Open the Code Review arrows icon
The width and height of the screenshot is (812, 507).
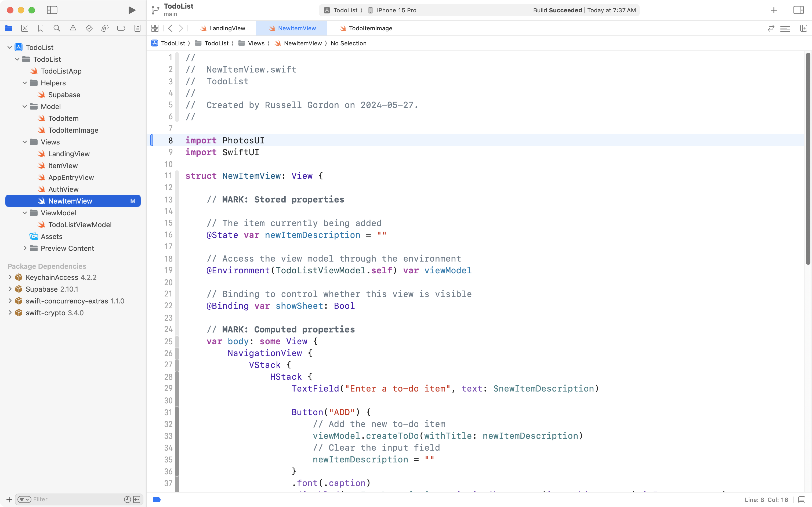tap(771, 28)
